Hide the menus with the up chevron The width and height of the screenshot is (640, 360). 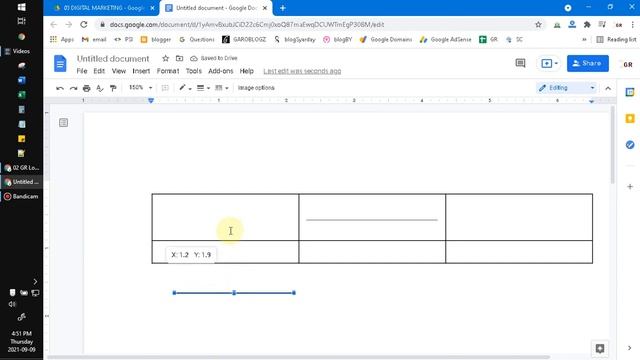tap(608, 88)
